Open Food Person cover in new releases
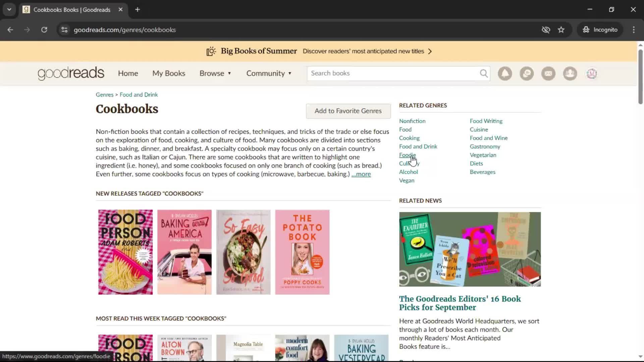The height and width of the screenshot is (362, 644). [125, 252]
